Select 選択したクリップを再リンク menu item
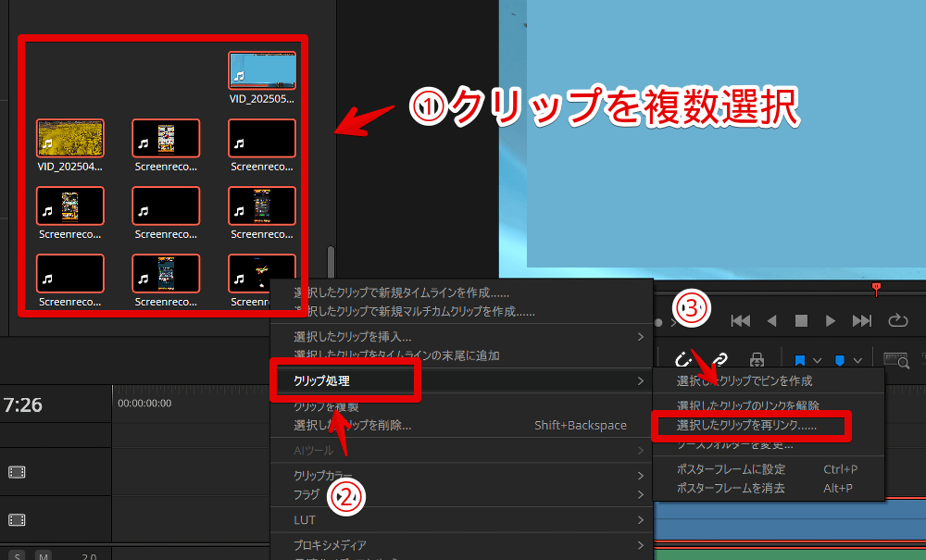Viewport: 926px width, 560px height. (746, 426)
